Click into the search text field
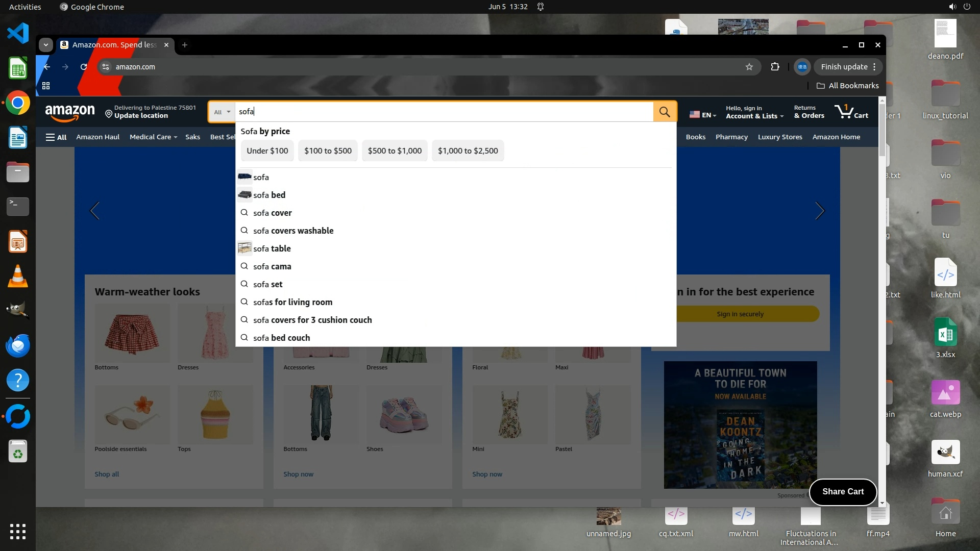 (x=444, y=112)
